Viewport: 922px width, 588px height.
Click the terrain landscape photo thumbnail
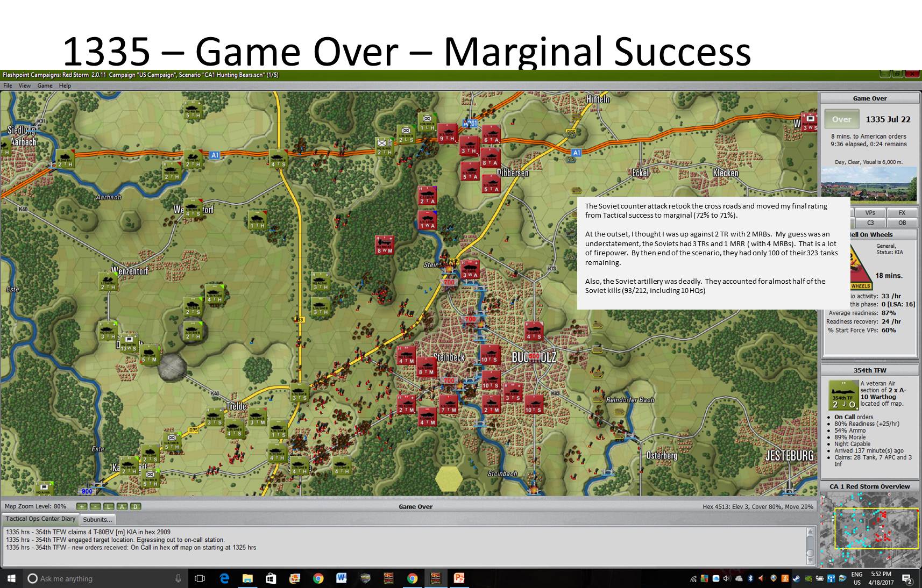869,184
